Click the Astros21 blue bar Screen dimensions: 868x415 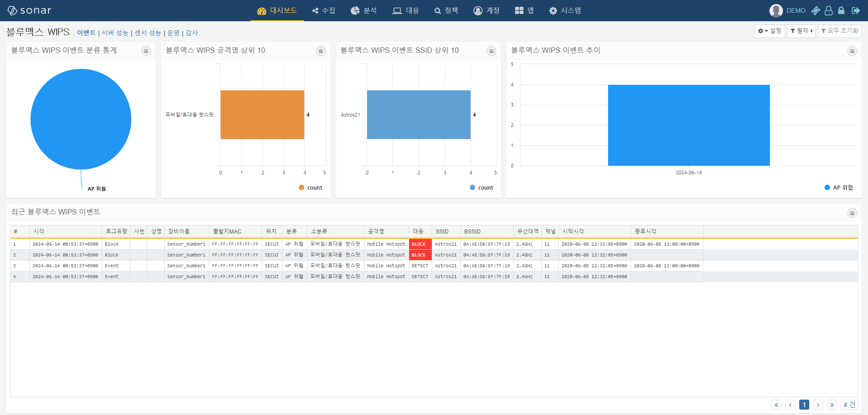pos(419,115)
